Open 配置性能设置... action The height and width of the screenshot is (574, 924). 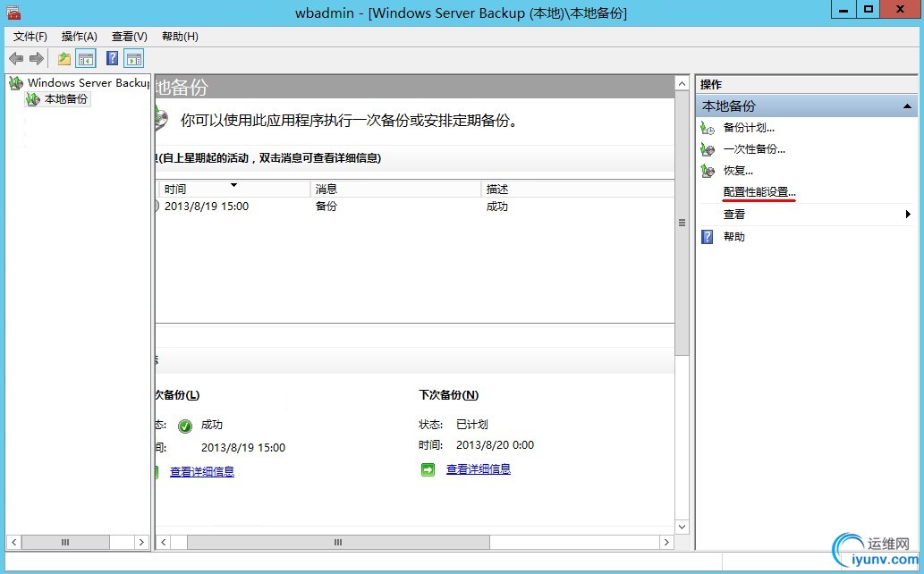tap(759, 192)
